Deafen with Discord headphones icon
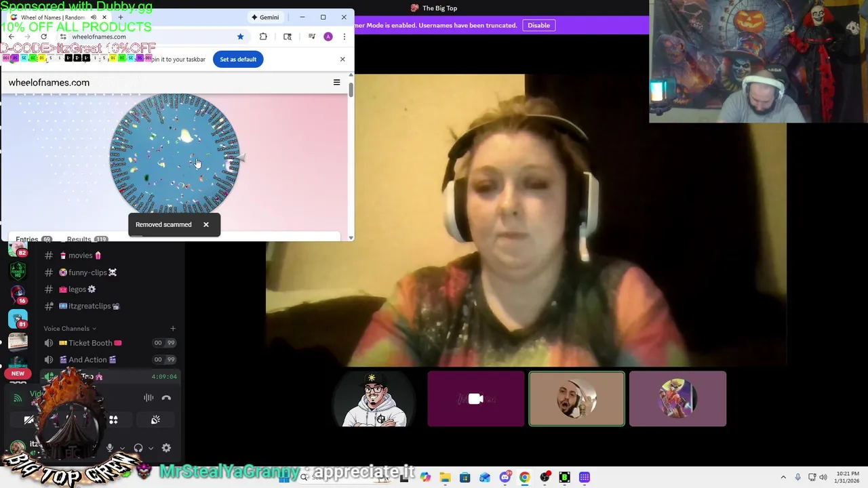The image size is (868, 488). [x=138, y=448]
